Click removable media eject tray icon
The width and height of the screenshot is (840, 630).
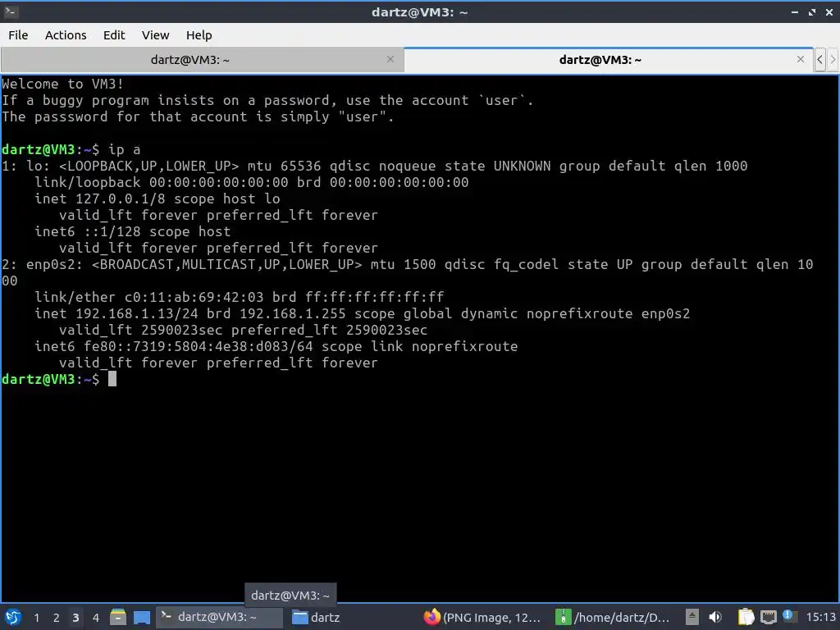[x=692, y=617]
